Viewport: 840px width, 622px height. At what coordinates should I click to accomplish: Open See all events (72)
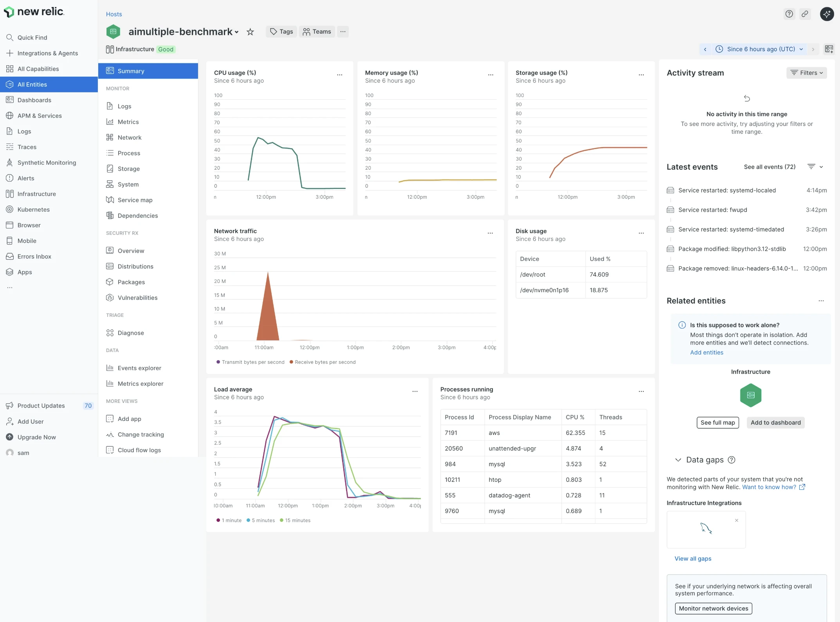pyautogui.click(x=770, y=167)
